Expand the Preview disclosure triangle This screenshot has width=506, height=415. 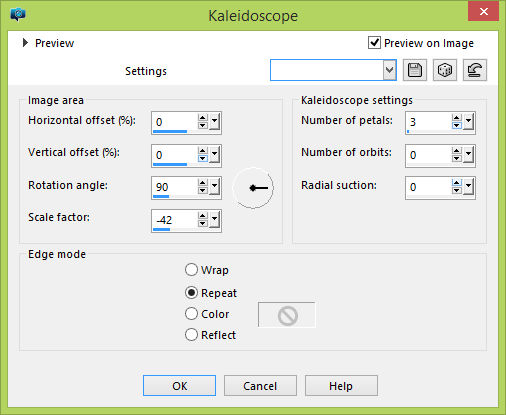25,43
